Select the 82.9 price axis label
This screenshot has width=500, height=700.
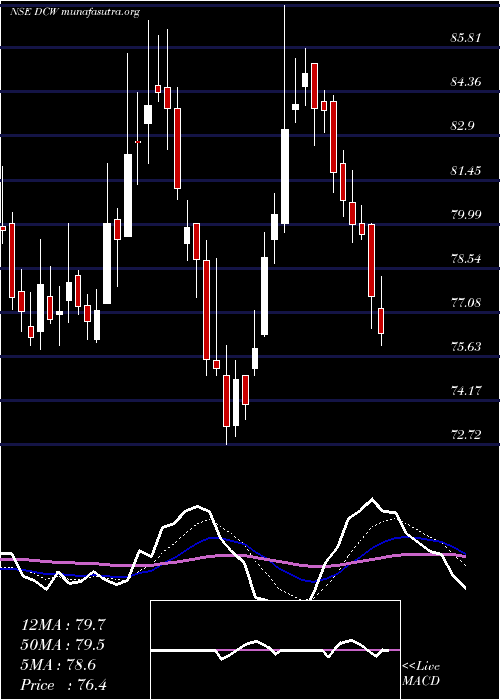tap(462, 126)
